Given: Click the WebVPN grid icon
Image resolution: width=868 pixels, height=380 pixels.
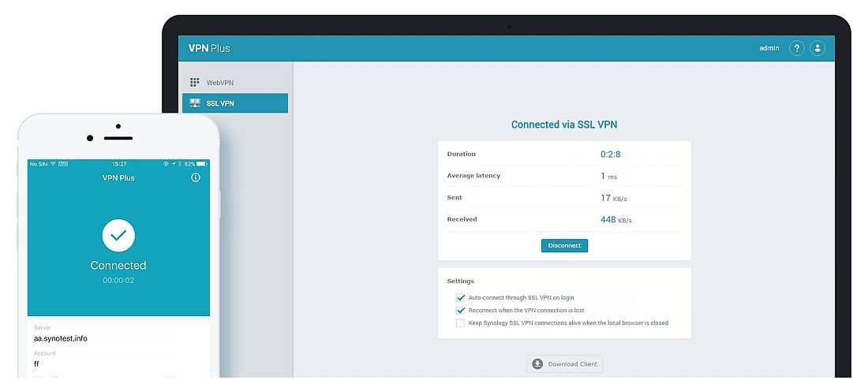Looking at the screenshot, I should coord(194,83).
